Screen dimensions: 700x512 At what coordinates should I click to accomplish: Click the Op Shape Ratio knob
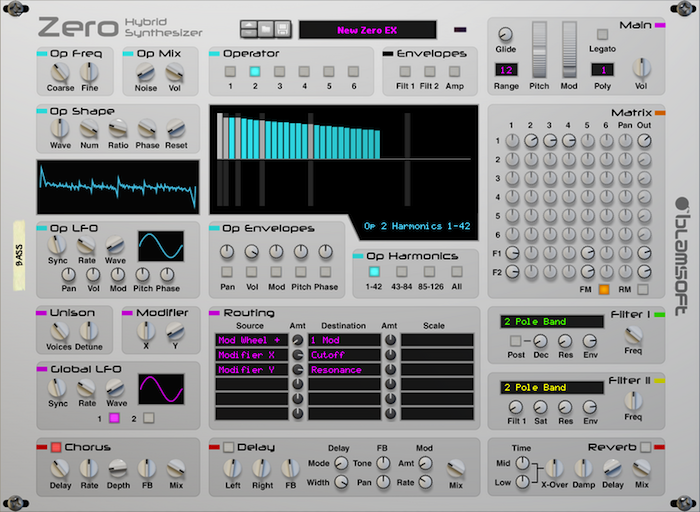click(118, 129)
